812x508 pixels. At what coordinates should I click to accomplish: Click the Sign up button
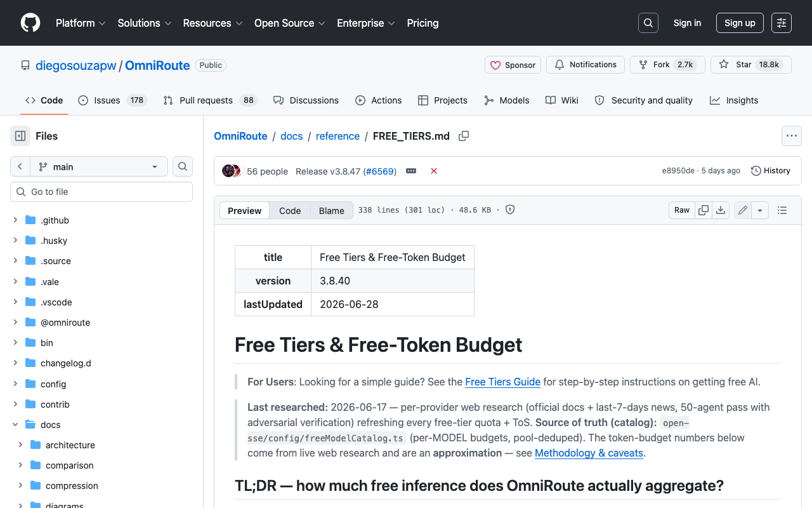[x=740, y=23]
